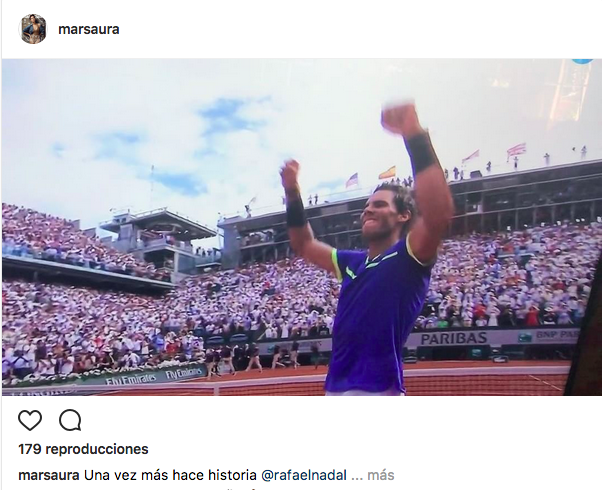This screenshot has height=490, width=602.
Task: Open marsaura's circular profile picture
Action: click(33, 29)
